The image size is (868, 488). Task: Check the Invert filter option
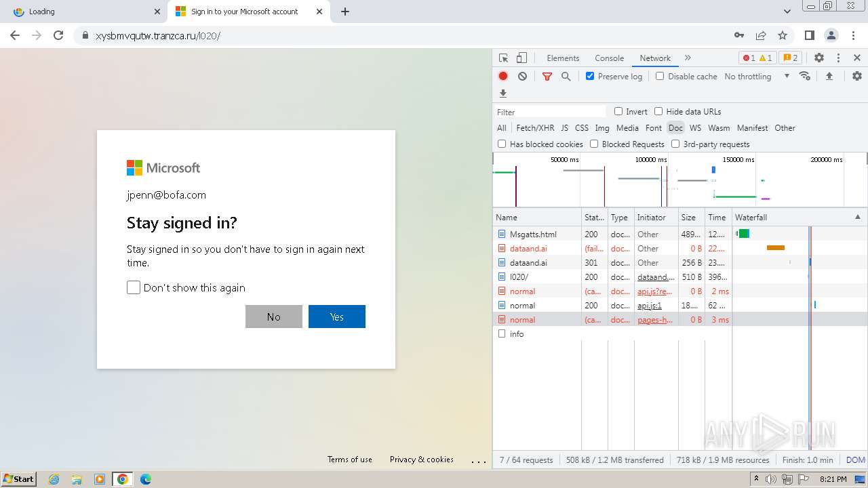pos(618,111)
